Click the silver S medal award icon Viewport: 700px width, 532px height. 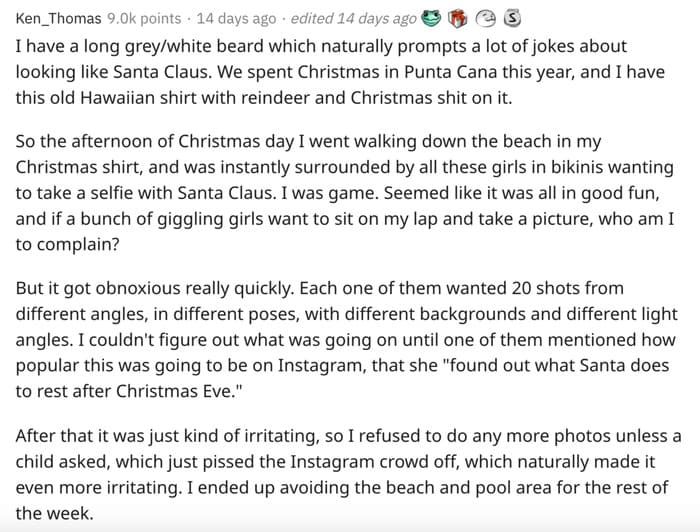pyautogui.click(x=512, y=18)
